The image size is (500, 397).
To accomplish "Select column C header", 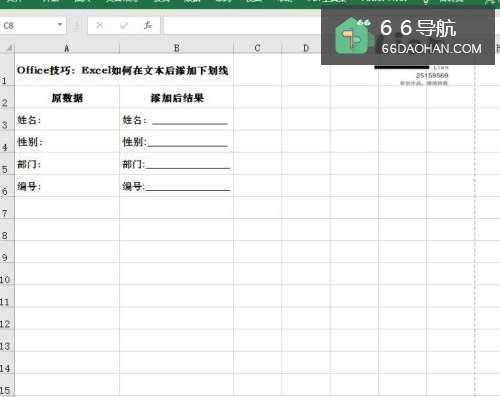I will 257,48.
